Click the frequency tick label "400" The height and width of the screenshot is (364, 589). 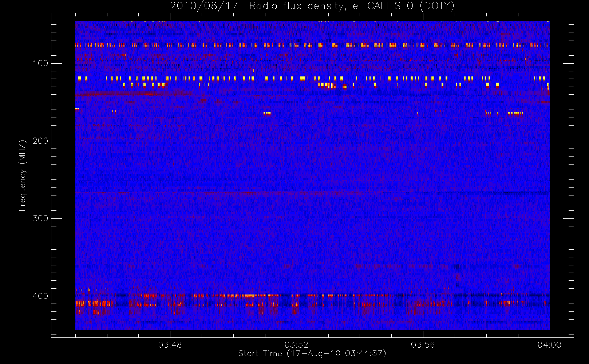click(40, 296)
